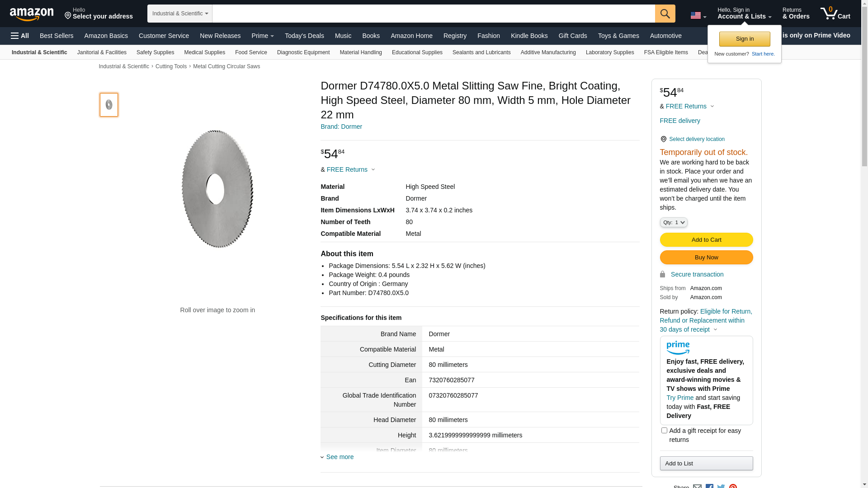Check the add gift receipt checkbox
Viewport: 868px width, 488px height.
click(664, 431)
